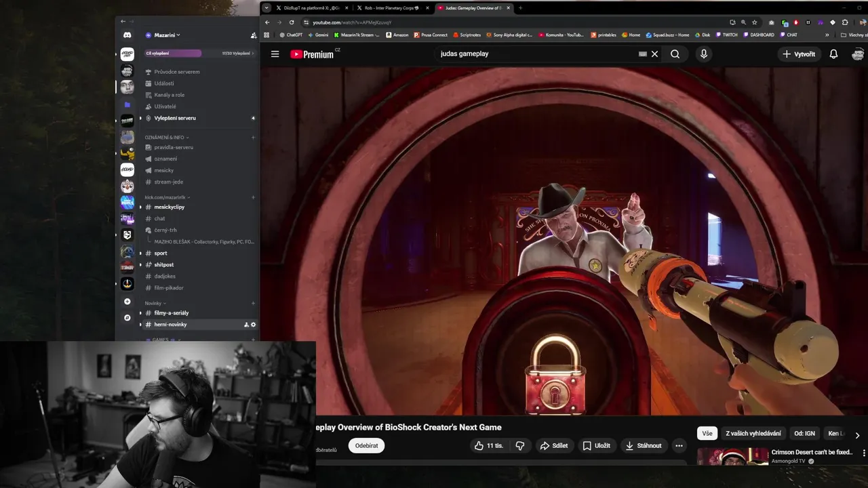Image resolution: width=868 pixels, height=488 pixels.
Task: Open video more actions three dots
Action: [679, 445]
